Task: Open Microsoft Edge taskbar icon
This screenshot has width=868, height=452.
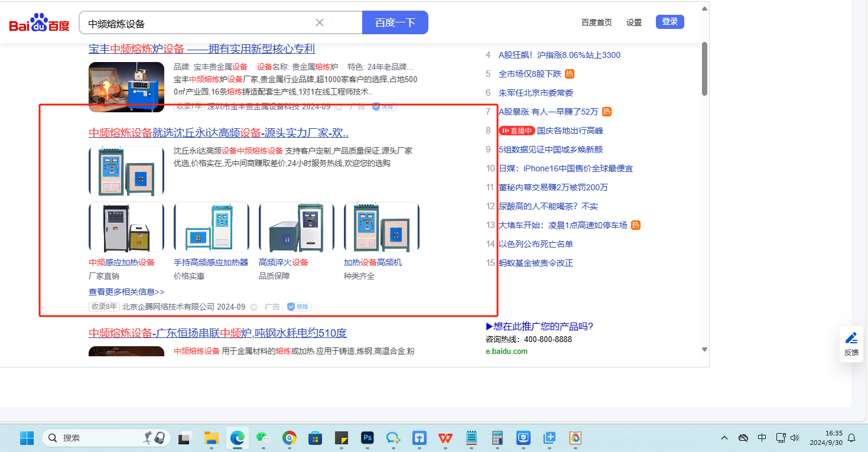Action: (x=237, y=438)
